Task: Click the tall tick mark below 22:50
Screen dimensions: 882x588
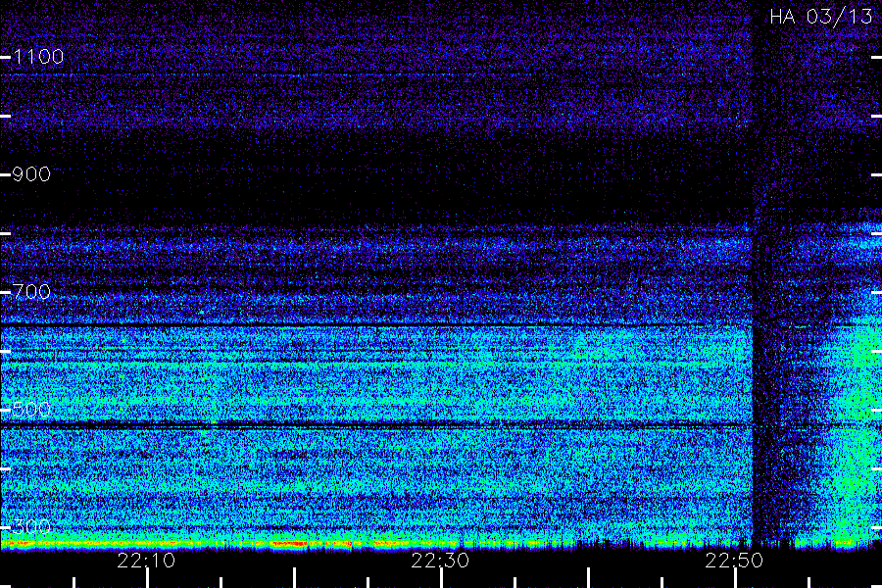Action: 735,578
